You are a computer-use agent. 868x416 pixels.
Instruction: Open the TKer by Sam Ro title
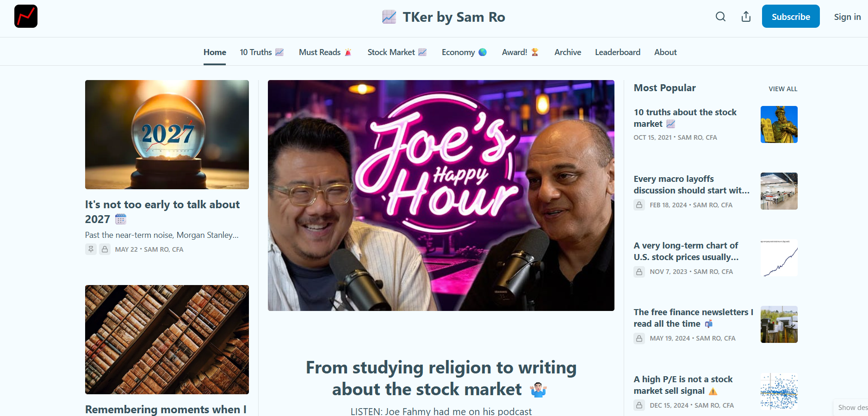click(x=443, y=17)
